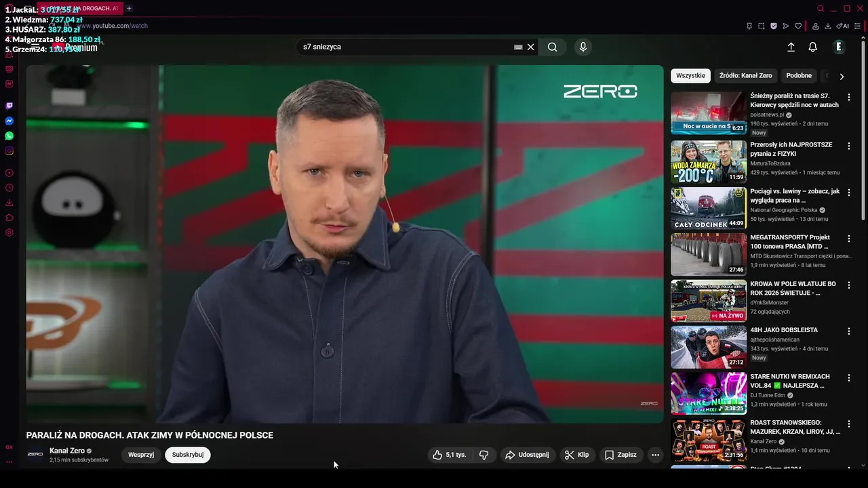Select the Podobne filter chip
The width and height of the screenshot is (868, 488).
click(x=799, y=76)
